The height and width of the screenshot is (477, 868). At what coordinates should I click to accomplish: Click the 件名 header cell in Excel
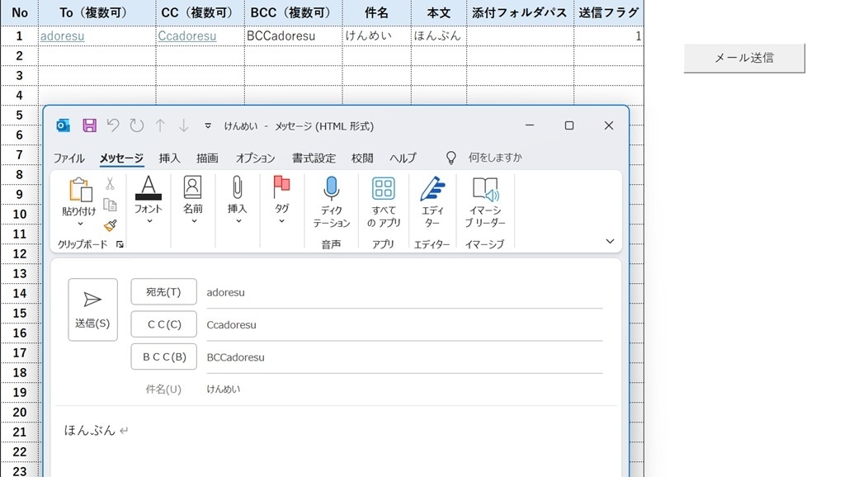pyautogui.click(x=376, y=12)
